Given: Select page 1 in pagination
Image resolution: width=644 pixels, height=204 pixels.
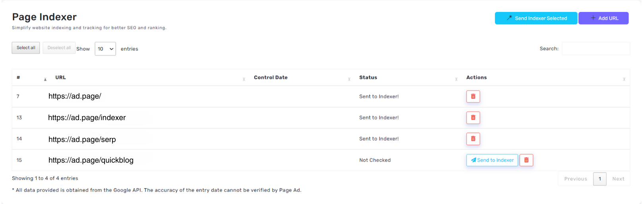Looking at the screenshot, I should pos(599,179).
